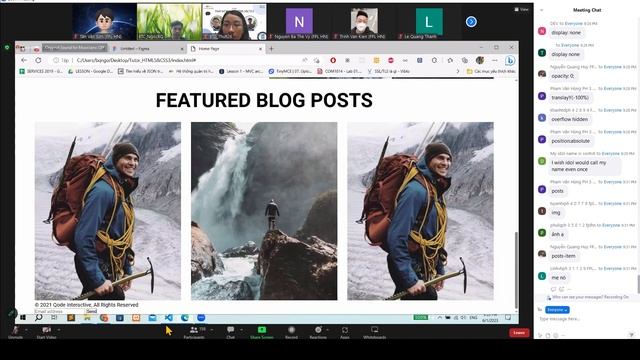640x360 pixels.
Task: Click the Unmute microphone icon in Zoom
Action: pos(16,330)
